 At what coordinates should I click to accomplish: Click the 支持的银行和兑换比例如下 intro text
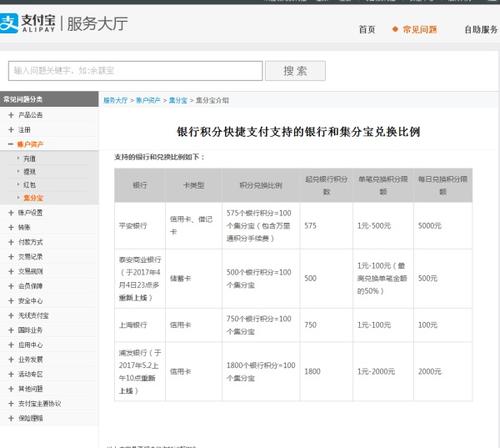[x=159, y=157]
